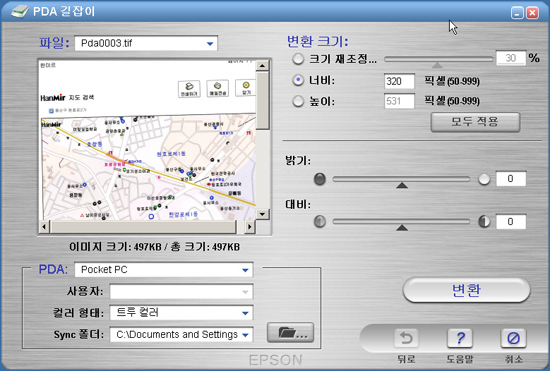Image resolution: width=550 pixels, height=371 pixels.
Task: Click the preview scroll right arrow
Action: click(x=249, y=227)
